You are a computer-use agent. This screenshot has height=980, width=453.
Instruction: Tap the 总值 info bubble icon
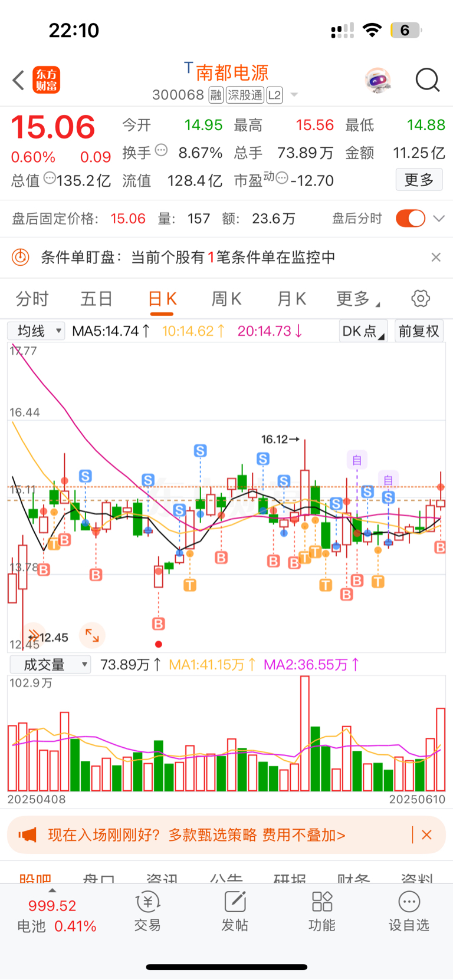[x=50, y=177]
